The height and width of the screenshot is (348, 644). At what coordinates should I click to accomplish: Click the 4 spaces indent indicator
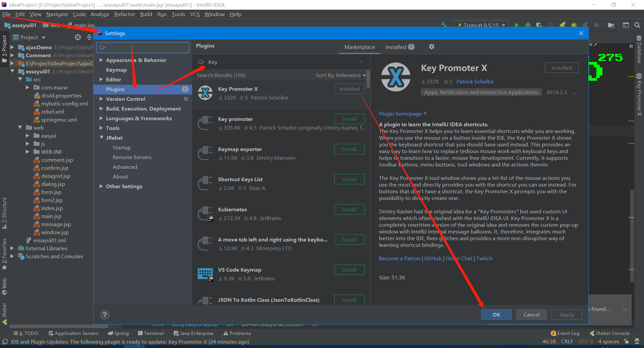click(x=608, y=342)
